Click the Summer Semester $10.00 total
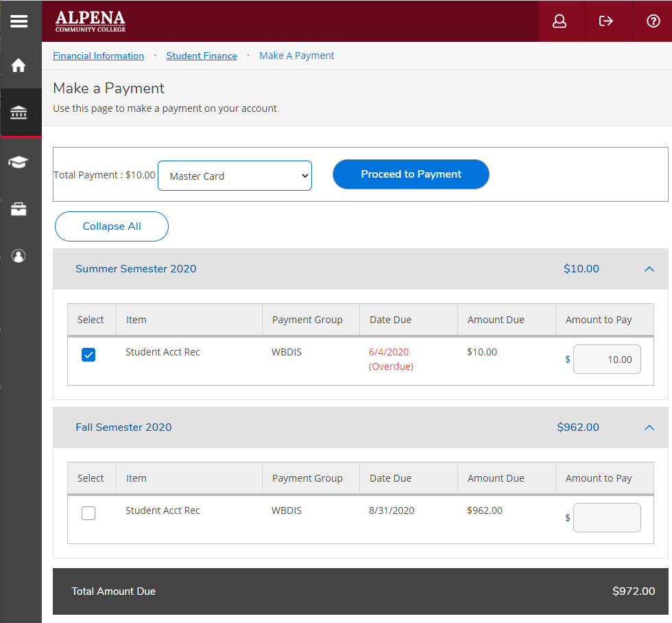Screen dimensions: 672x623 pos(581,269)
